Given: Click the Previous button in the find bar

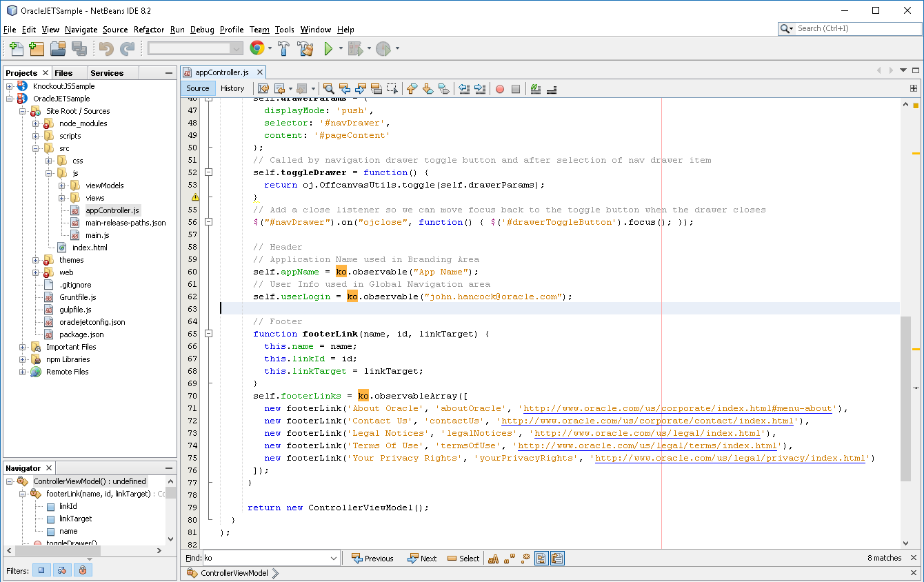Looking at the screenshot, I should point(372,559).
